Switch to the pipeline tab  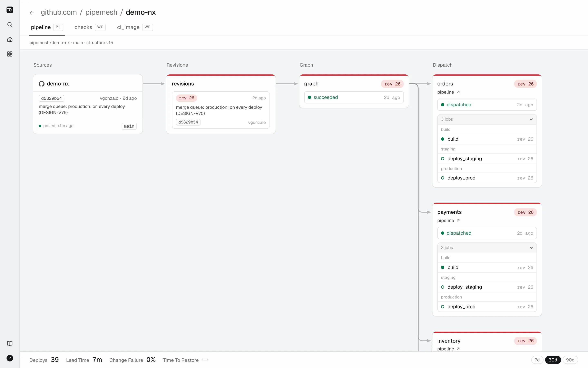coord(47,27)
